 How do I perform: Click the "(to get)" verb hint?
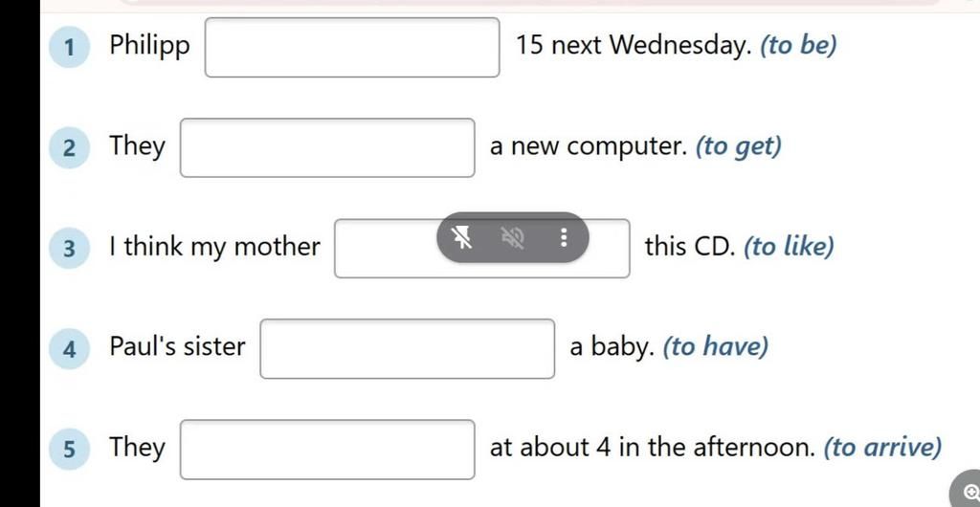[739, 146]
